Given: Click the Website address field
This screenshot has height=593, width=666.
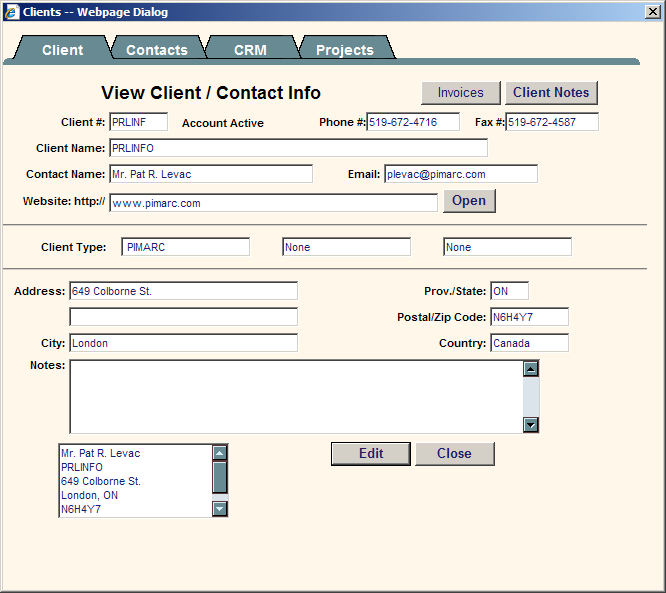Looking at the screenshot, I should point(273,203).
